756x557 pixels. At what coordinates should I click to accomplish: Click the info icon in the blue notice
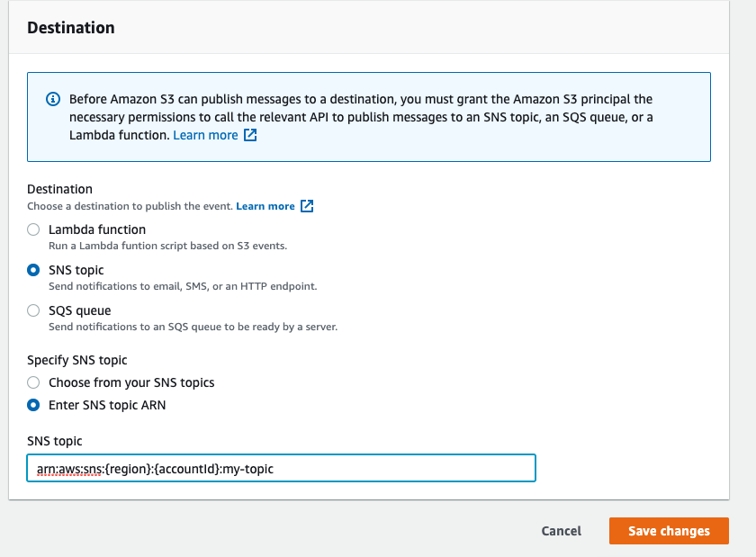[53, 99]
